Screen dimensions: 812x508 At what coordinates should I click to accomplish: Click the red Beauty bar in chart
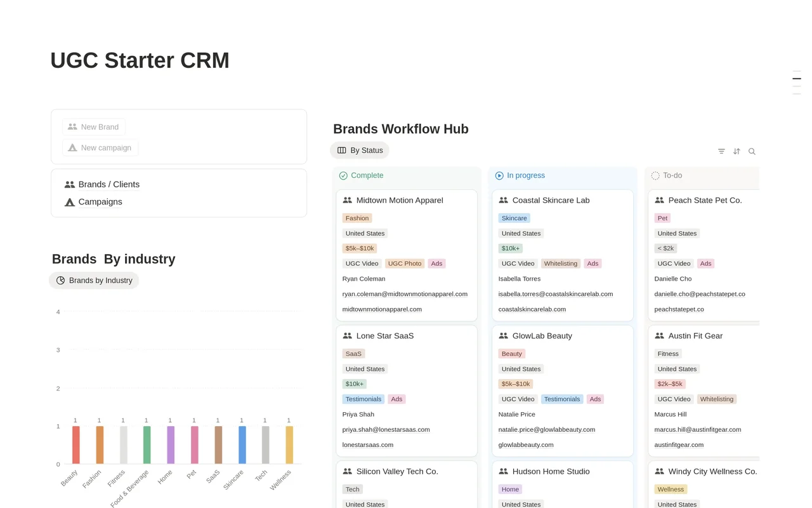coord(76,445)
